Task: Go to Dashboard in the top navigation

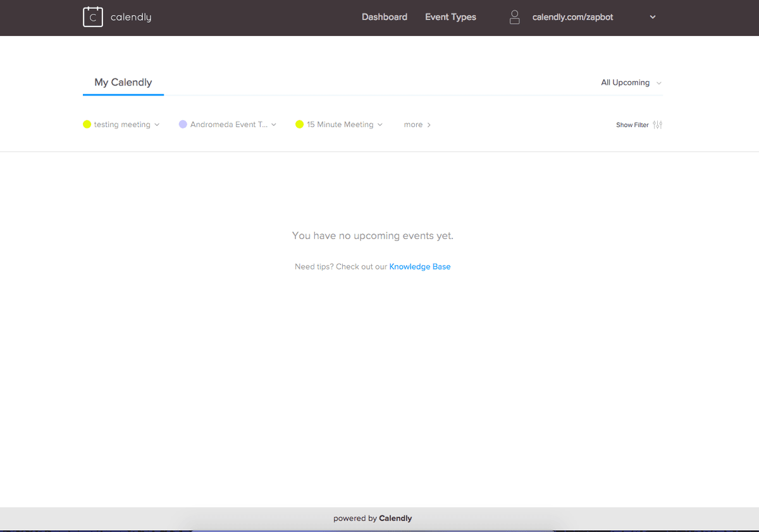Action: coord(385,17)
